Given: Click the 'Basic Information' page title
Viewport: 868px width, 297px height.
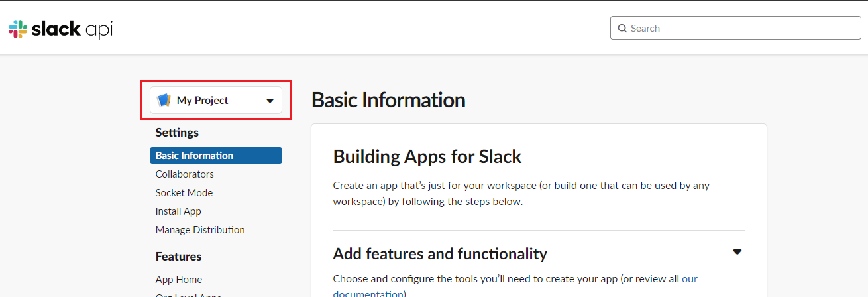Looking at the screenshot, I should [x=388, y=100].
